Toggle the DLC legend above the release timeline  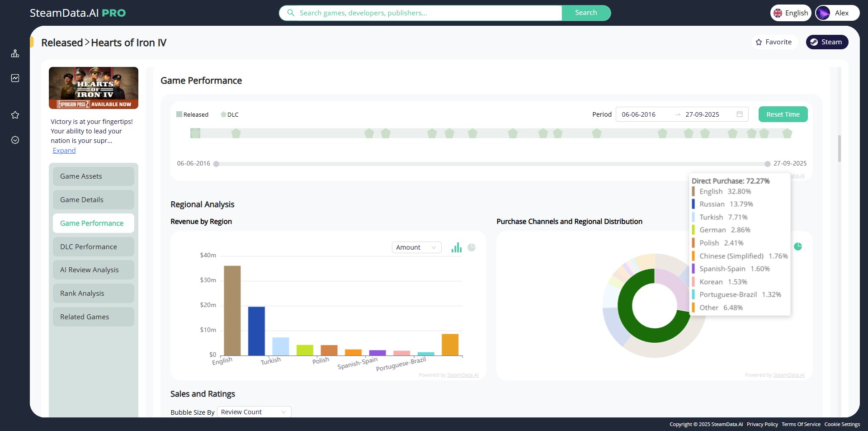tap(230, 114)
